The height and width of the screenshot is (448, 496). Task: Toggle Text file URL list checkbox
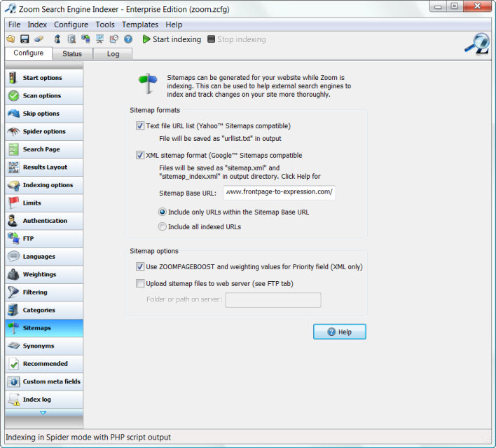pyautogui.click(x=140, y=125)
